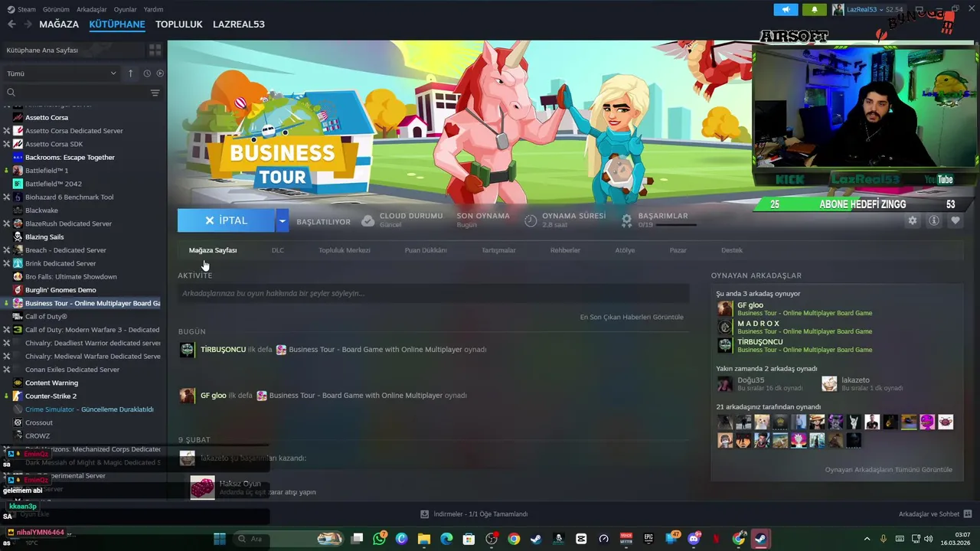Add Business Tour to favorites heart icon
980x551 pixels.
coord(955,220)
